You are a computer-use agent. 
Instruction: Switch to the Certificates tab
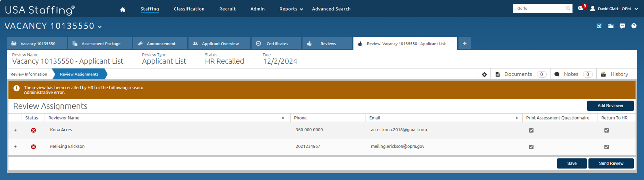point(276,43)
